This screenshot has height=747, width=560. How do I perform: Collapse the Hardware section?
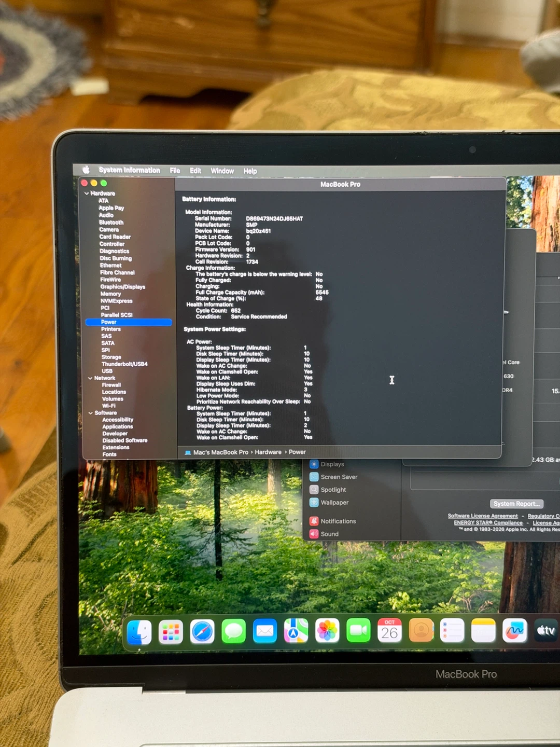(x=87, y=193)
